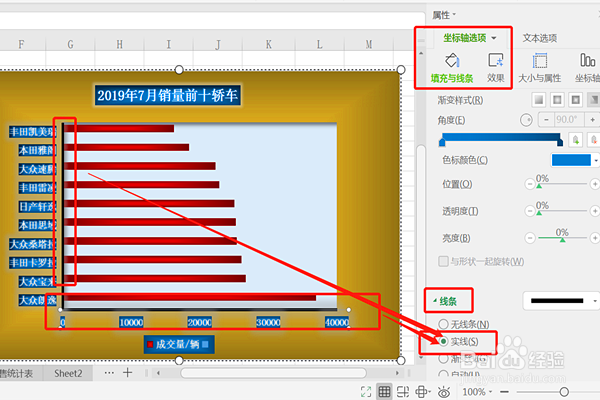Click the 色标颜色 blue color swatch
The width and height of the screenshot is (600, 400).
571,160
